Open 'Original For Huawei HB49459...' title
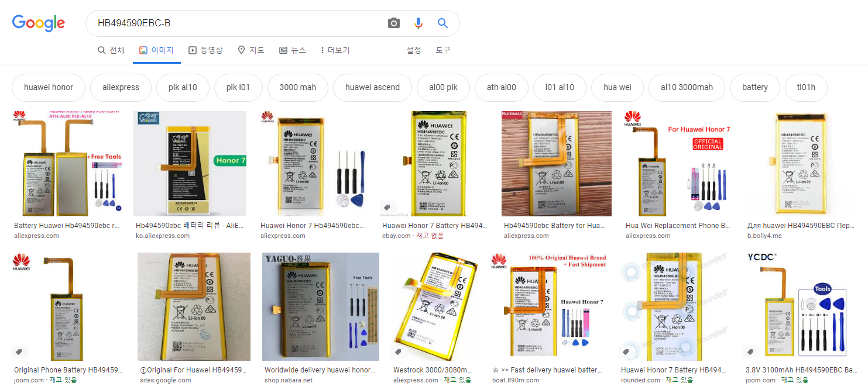Screen dimensions: 868x390 tap(193, 370)
